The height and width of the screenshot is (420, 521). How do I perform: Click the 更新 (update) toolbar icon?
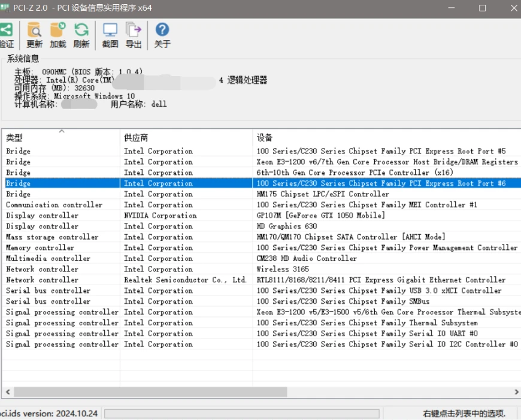click(x=35, y=30)
